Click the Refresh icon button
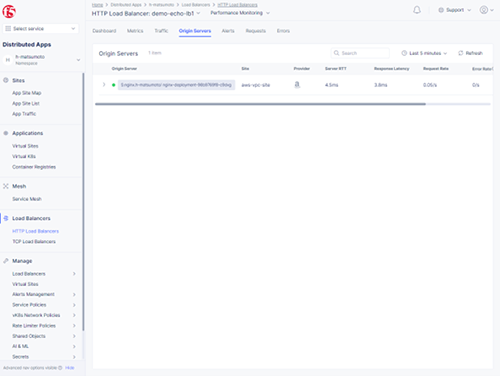 tap(461, 53)
